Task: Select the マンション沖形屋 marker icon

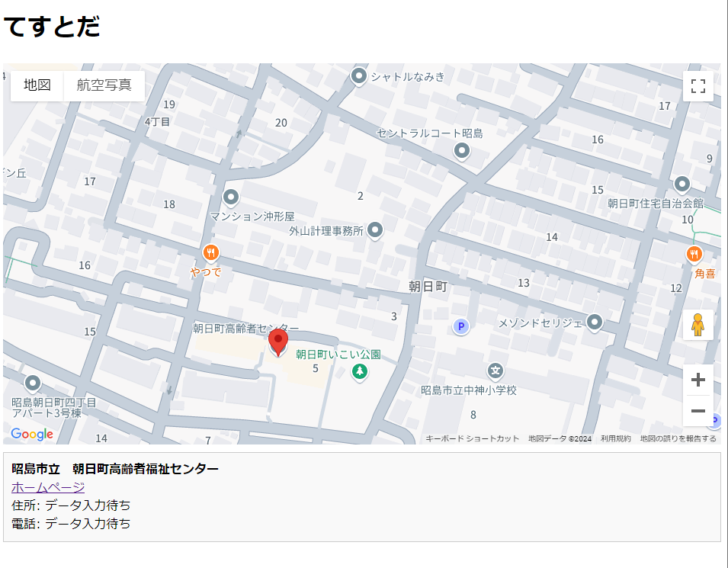Action: pyautogui.click(x=231, y=198)
